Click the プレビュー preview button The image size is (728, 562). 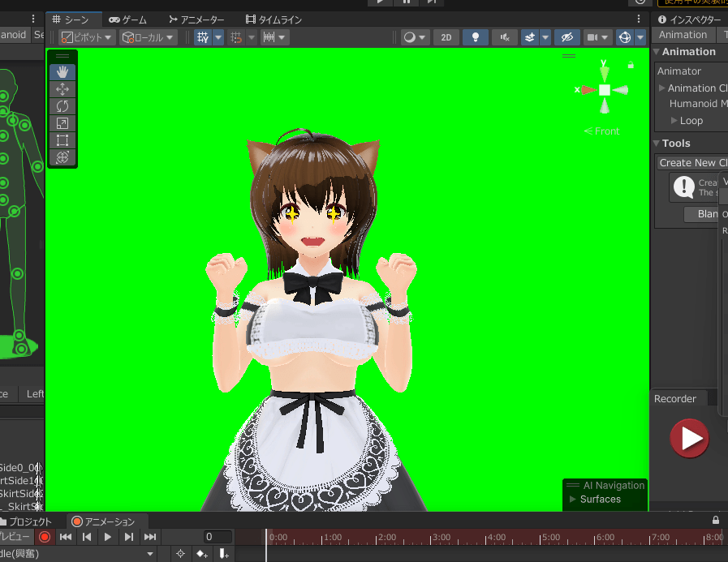pyautogui.click(x=15, y=537)
